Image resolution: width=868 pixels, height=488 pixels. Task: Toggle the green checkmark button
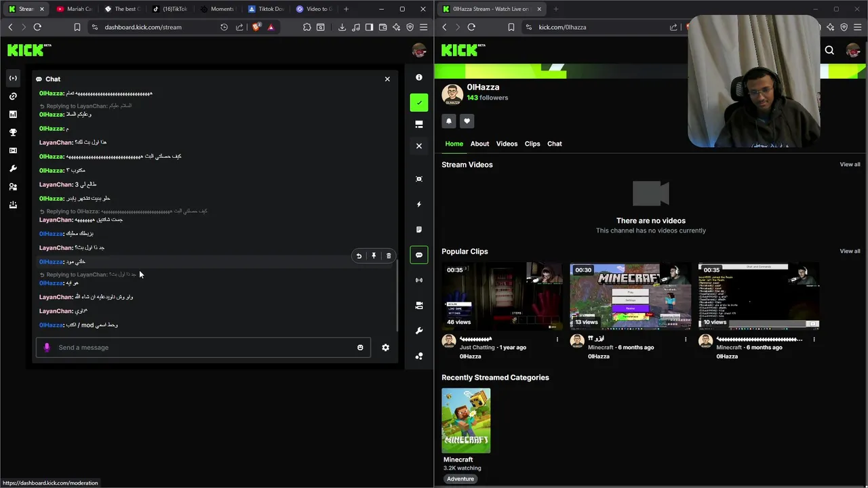(x=419, y=103)
